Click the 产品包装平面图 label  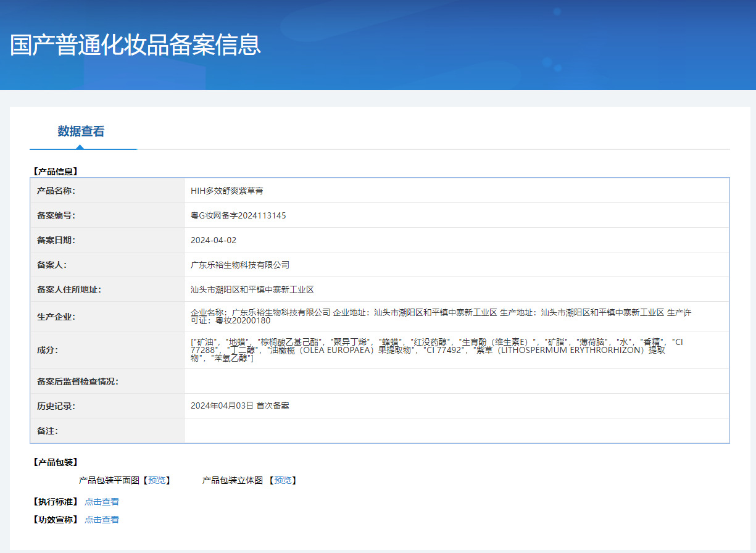109,480
